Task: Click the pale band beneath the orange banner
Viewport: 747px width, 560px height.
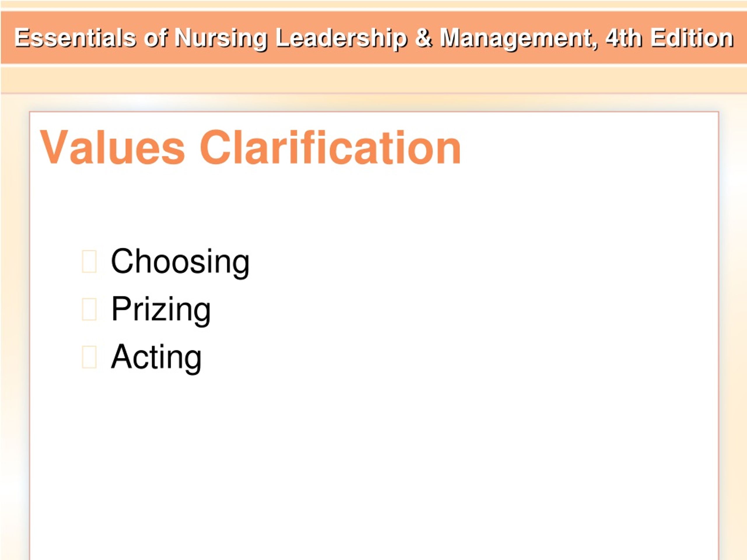Action: pos(373,80)
